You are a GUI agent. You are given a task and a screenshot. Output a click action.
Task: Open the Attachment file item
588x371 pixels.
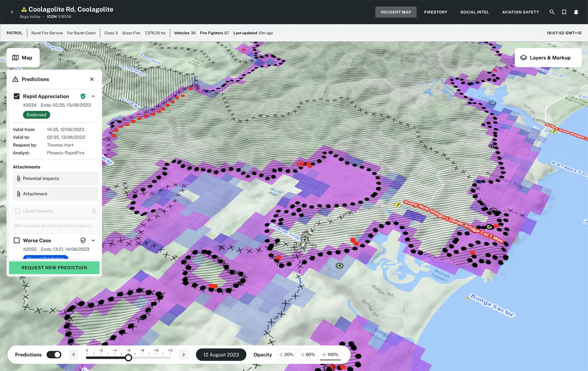tap(55, 194)
